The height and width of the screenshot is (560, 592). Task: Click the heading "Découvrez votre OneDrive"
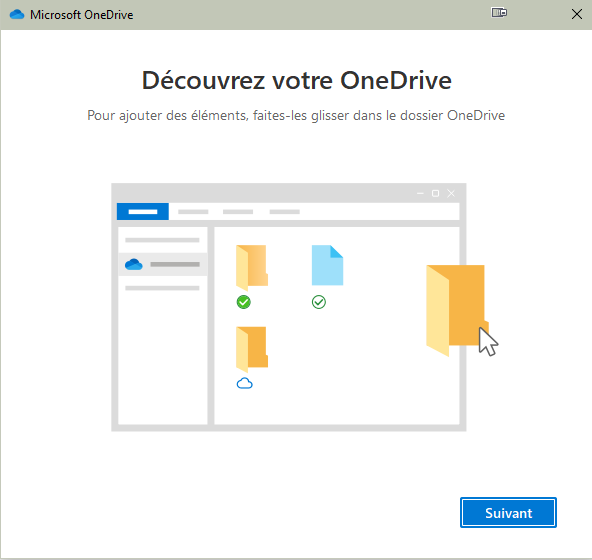click(296, 80)
